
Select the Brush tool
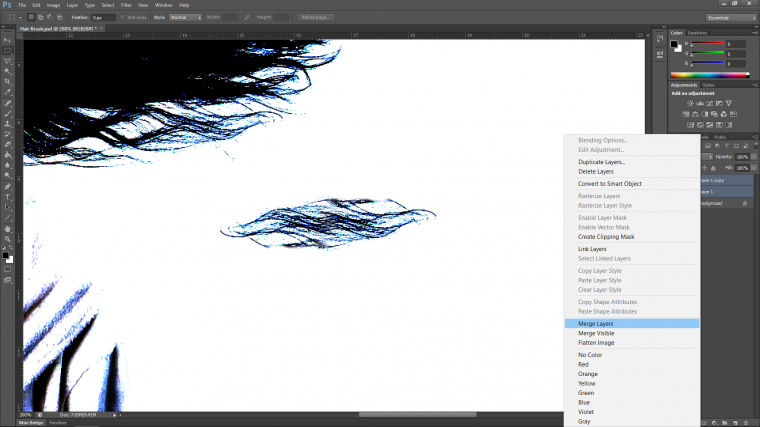tap(7, 113)
